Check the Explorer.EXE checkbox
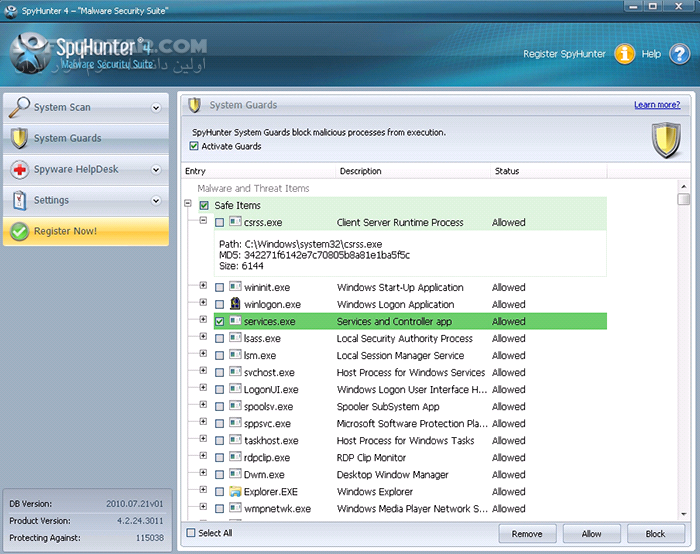 coord(219,492)
